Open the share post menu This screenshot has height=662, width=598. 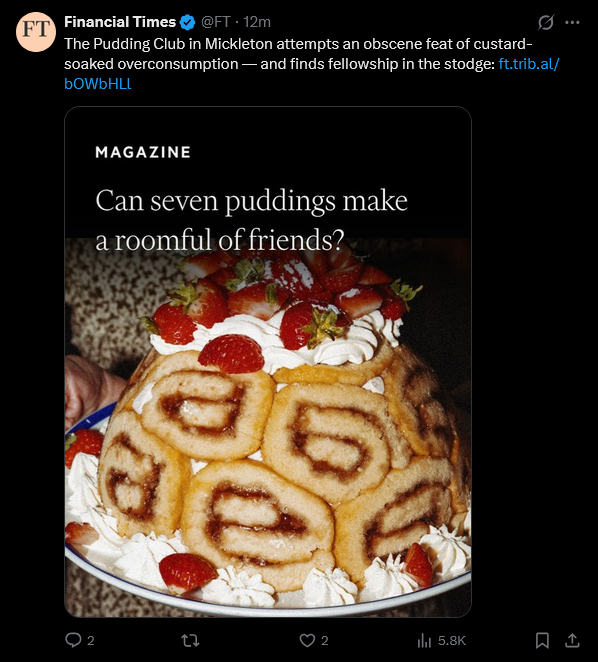[x=572, y=640]
